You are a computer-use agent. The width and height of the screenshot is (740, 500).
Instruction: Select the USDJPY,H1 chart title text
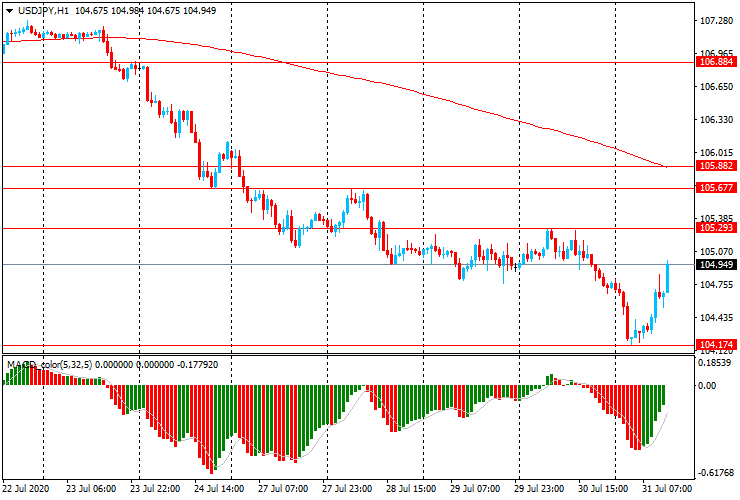(43, 10)
